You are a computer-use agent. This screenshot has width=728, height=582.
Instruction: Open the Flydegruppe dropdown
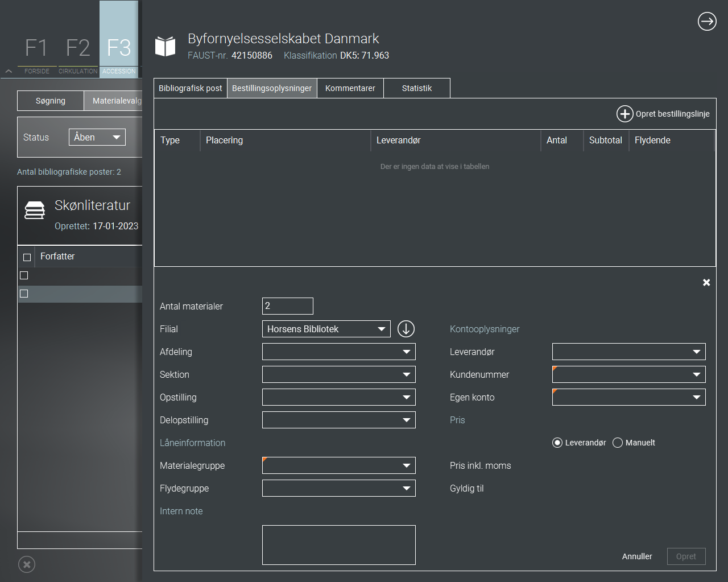tap(339, 488)
